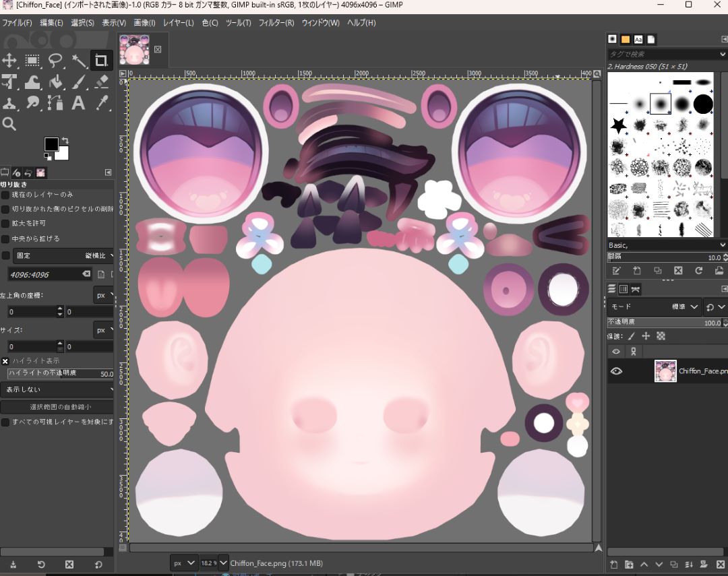
Task: Select the Bucket Fill tool
Action: pyautogui.click(x=55, y=82)
